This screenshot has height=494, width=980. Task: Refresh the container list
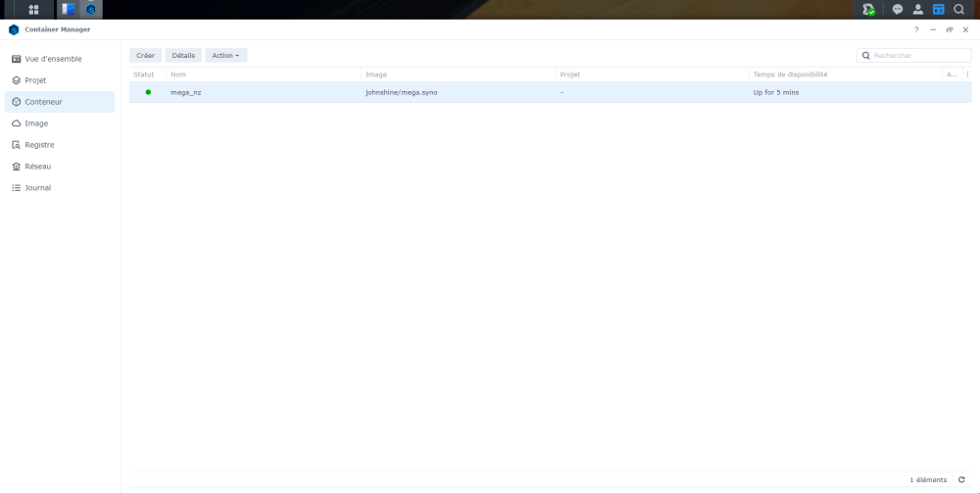961,479
